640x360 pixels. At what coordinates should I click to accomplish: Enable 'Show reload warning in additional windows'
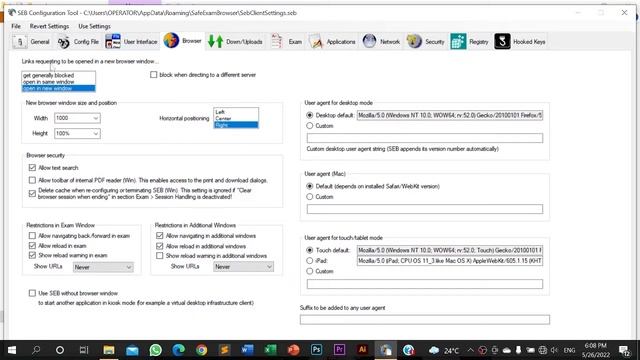point(160,256)
